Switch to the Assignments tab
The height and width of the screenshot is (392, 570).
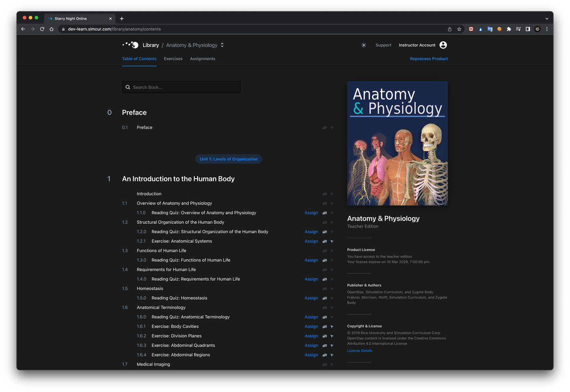pyautogui.click(x=202, y=58)
